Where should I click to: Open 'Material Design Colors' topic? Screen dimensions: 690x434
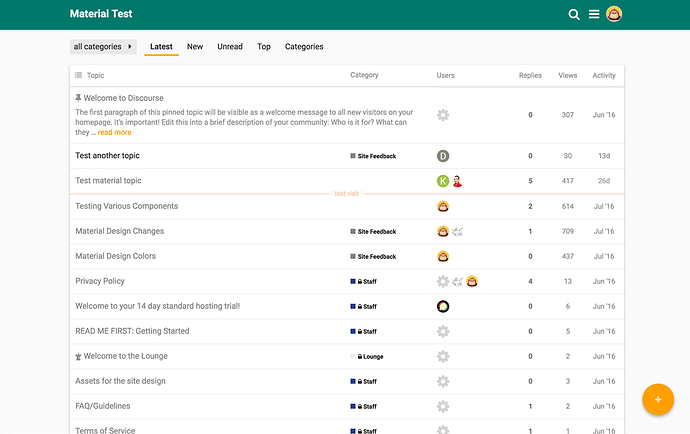click(x=116, y=256)
